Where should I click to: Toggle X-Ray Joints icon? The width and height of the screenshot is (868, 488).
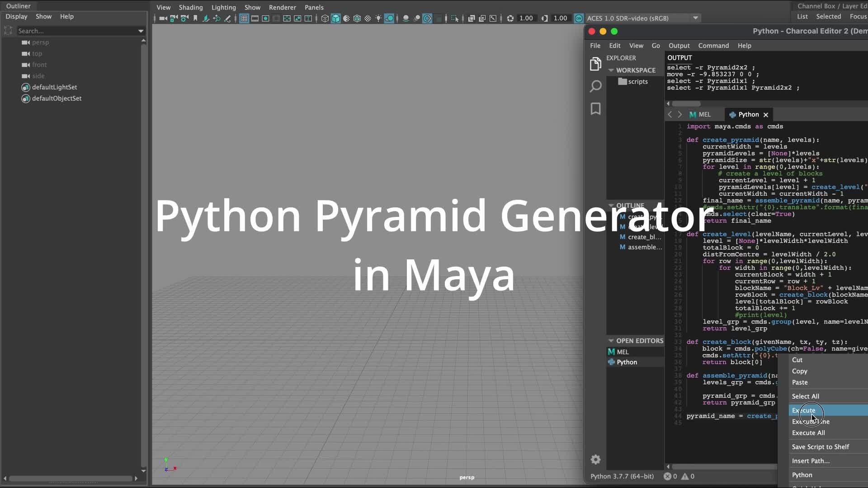point(493,19)
